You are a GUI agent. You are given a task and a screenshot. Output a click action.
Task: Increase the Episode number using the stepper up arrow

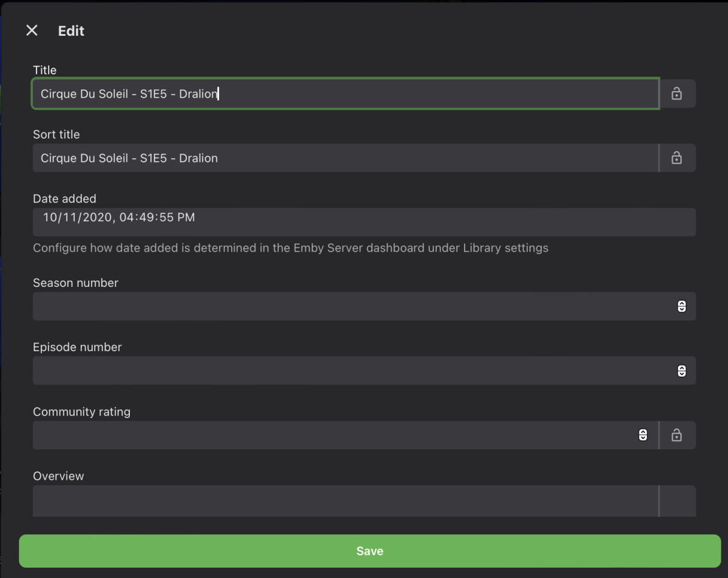coord(681,368)
